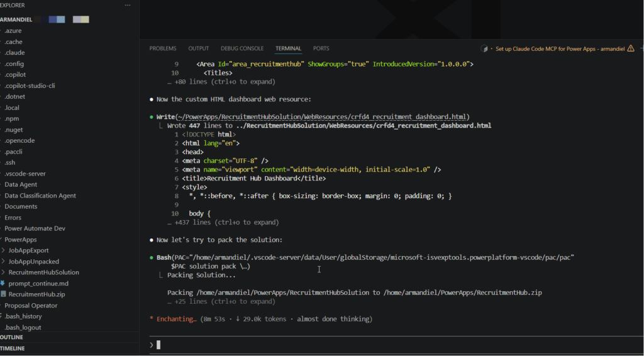
Task: Open the .config folder
Action: click(14, 64)
